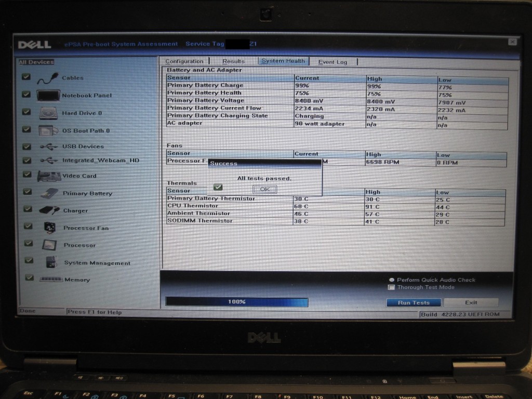Toggle the Notebook Panel checkbox
This screenshot has height=399, width=532.
[26, 95]
